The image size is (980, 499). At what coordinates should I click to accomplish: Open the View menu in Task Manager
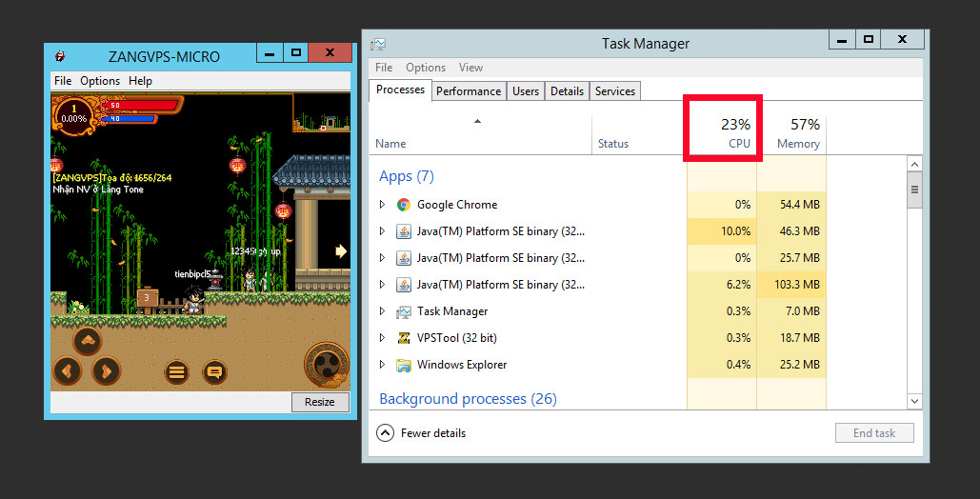pyautogui.click(x=470, y=68)
